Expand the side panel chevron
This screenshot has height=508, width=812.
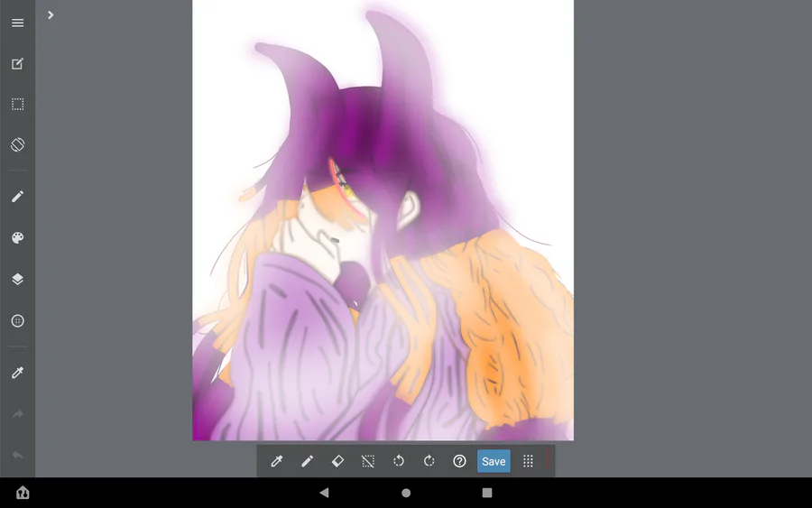51,15
